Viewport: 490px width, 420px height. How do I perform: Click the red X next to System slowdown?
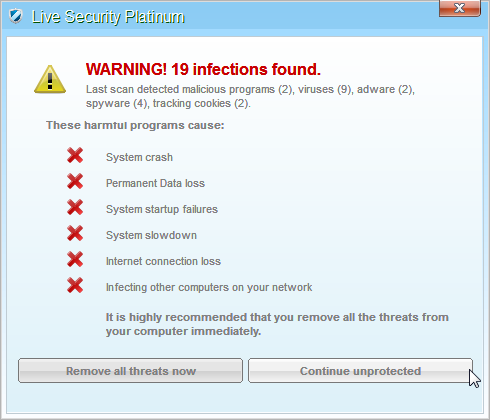[x=75, y=233]
